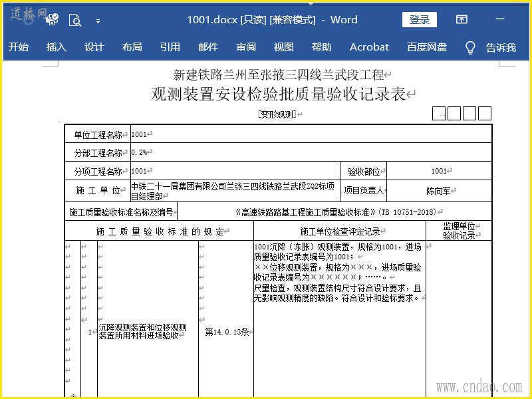
Task: Click the name 陈向军
Action: [438, 191]
